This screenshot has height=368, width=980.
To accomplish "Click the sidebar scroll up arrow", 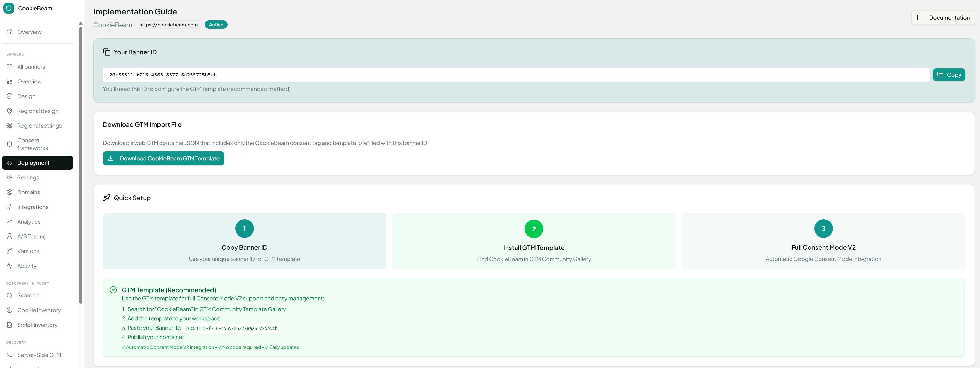I will [x=81, y=23].
